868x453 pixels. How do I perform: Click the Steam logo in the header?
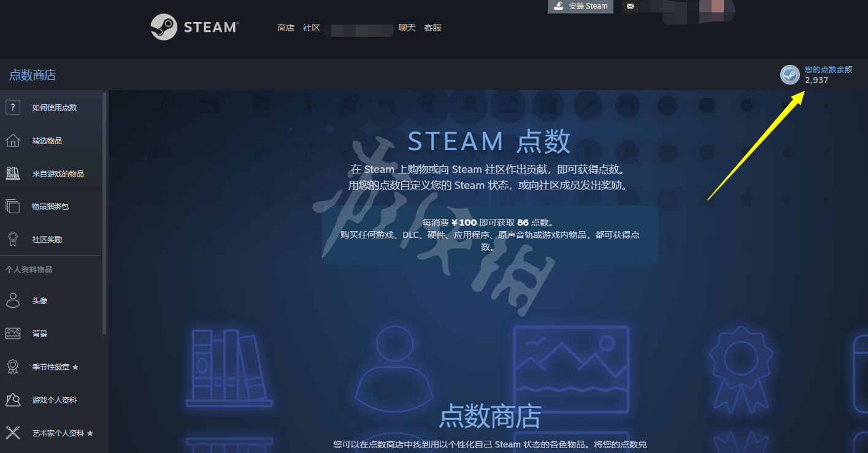(194, 28)
